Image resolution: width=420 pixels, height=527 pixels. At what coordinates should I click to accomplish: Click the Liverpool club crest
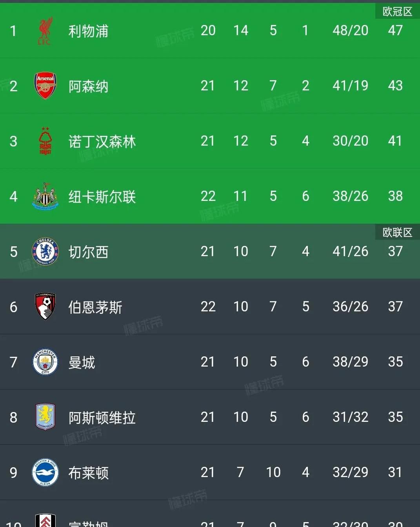[x=45, y=31]
